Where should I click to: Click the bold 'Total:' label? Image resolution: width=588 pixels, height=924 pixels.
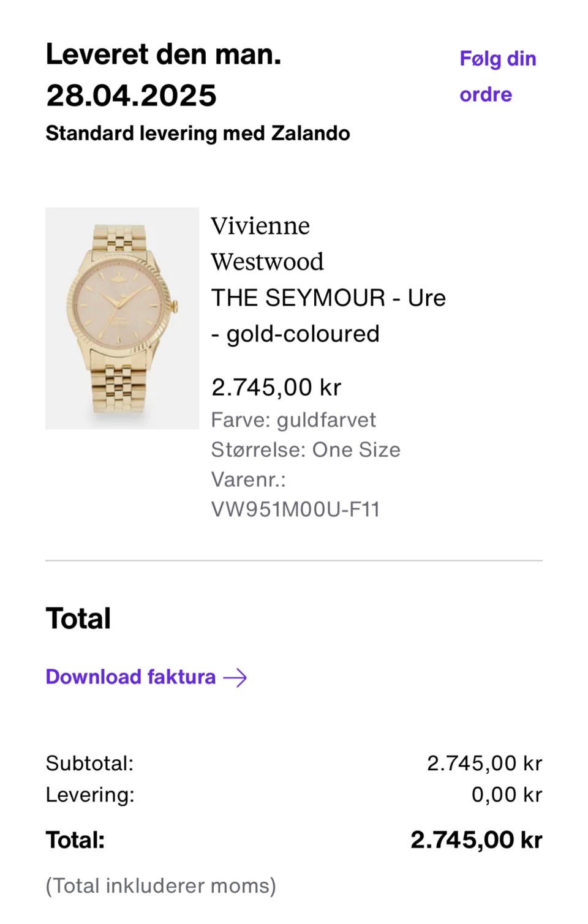75,840
